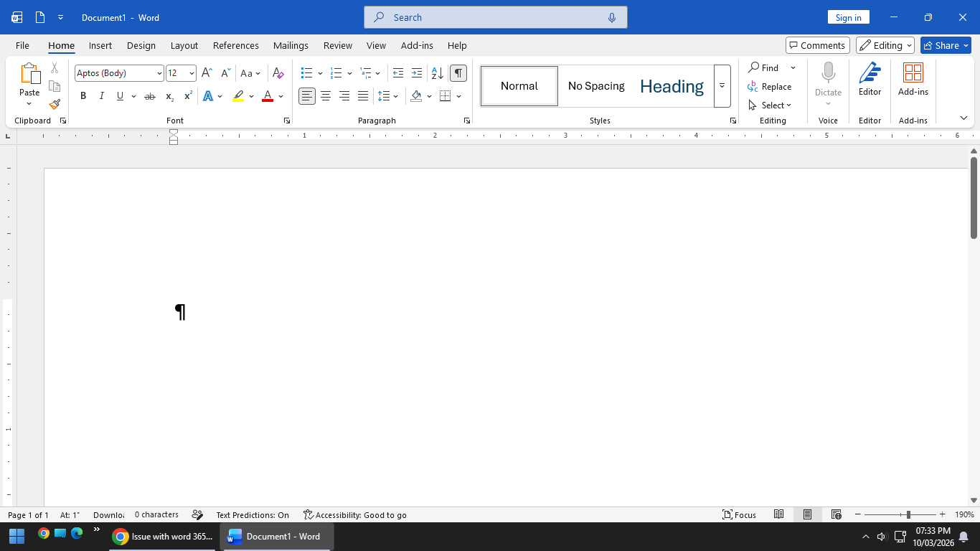Click the search box microphone icon
This screenshot has width=980, height=551.
(612, 17)
